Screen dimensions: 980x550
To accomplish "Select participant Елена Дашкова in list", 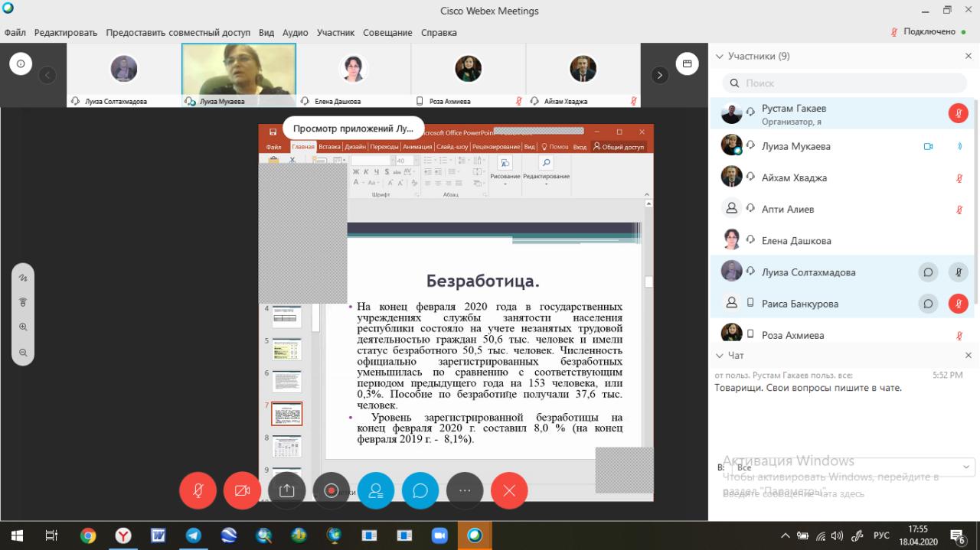I will coord(842,241).
